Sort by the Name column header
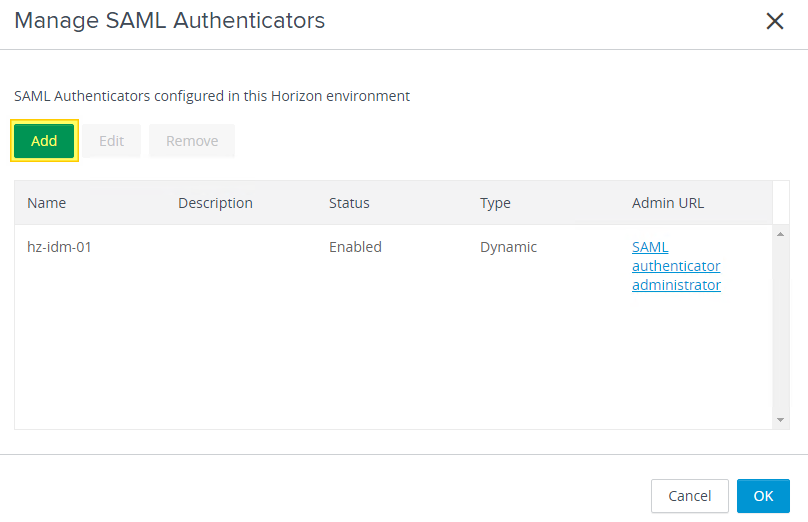 47,203
